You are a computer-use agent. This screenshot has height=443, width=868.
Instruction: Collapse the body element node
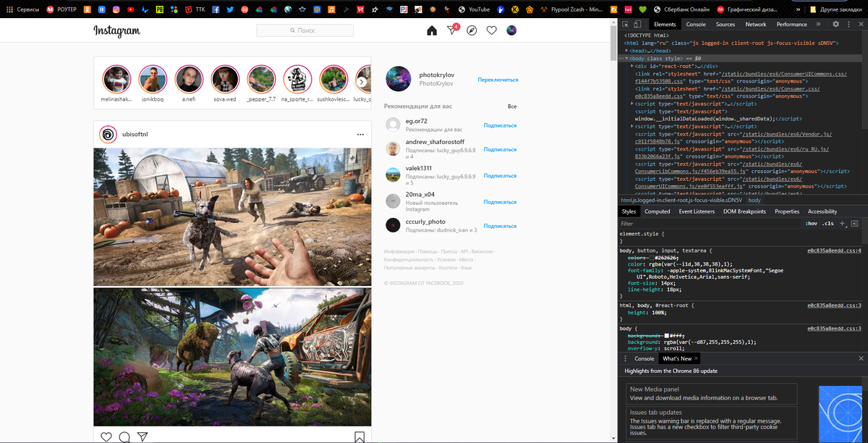tap(626, 58)
